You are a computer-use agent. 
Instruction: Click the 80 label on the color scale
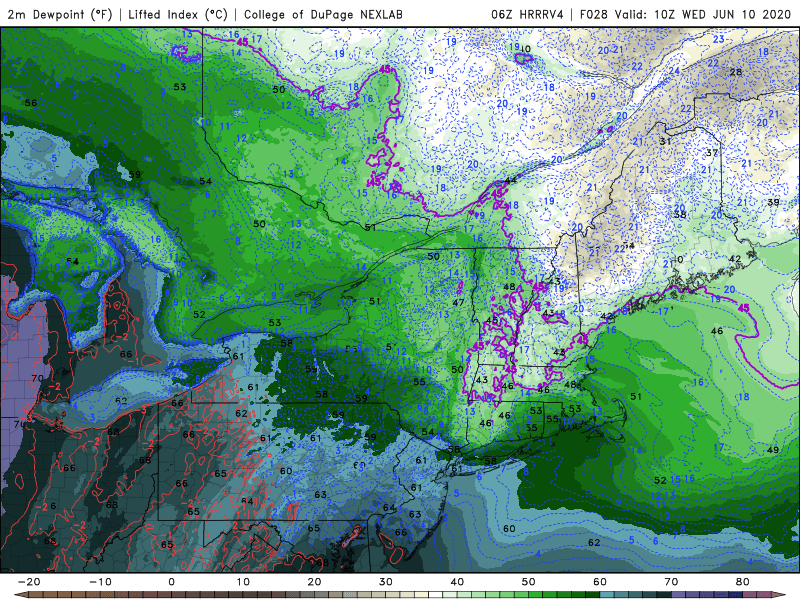point(743,582)
